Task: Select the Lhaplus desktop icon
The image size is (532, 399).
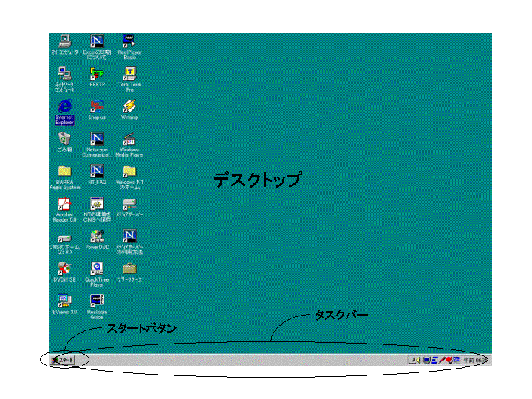Action: coord(97,106)
